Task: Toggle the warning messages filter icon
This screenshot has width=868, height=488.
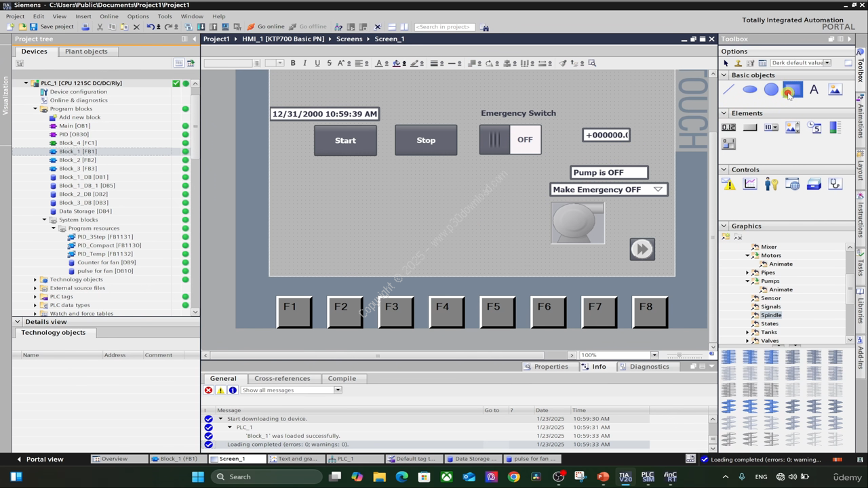Action: pos(220,390)
